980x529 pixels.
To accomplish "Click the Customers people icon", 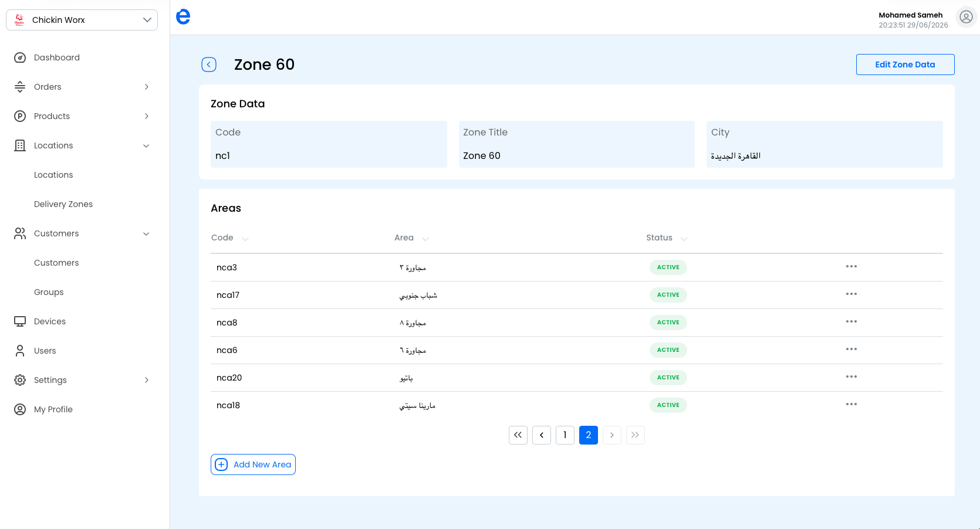I will tap(20, 233).
